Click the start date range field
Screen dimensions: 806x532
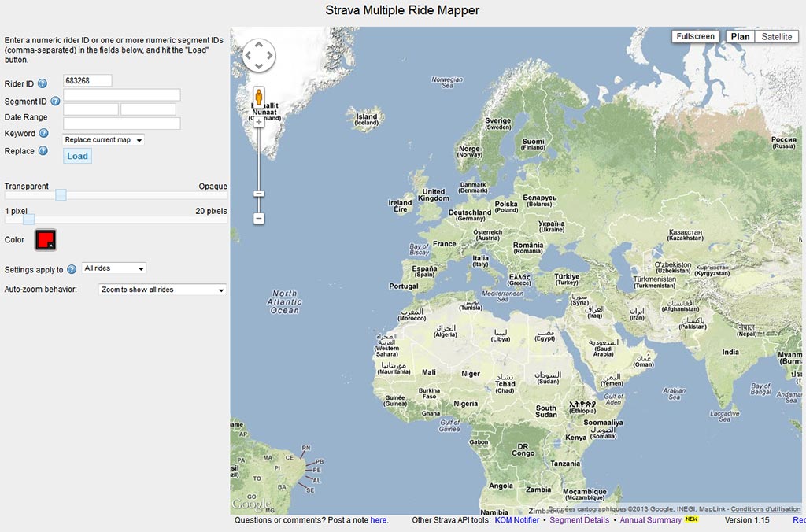(x=91, y=109)
